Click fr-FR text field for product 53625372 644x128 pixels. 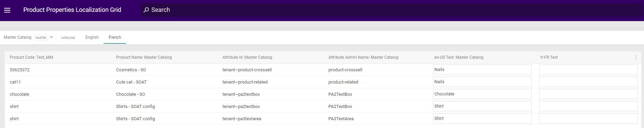point(588,70)
